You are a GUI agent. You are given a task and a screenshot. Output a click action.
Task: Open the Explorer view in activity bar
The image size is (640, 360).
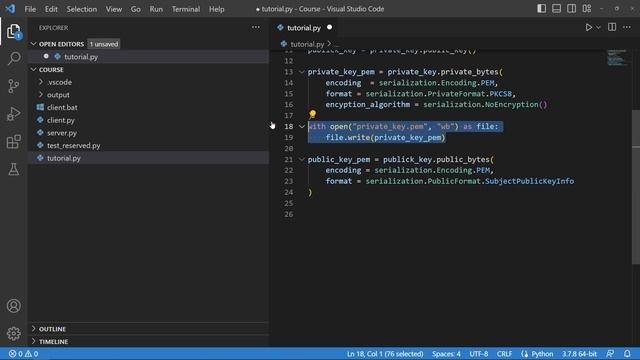pyautogui.click(x=13, y=31)
